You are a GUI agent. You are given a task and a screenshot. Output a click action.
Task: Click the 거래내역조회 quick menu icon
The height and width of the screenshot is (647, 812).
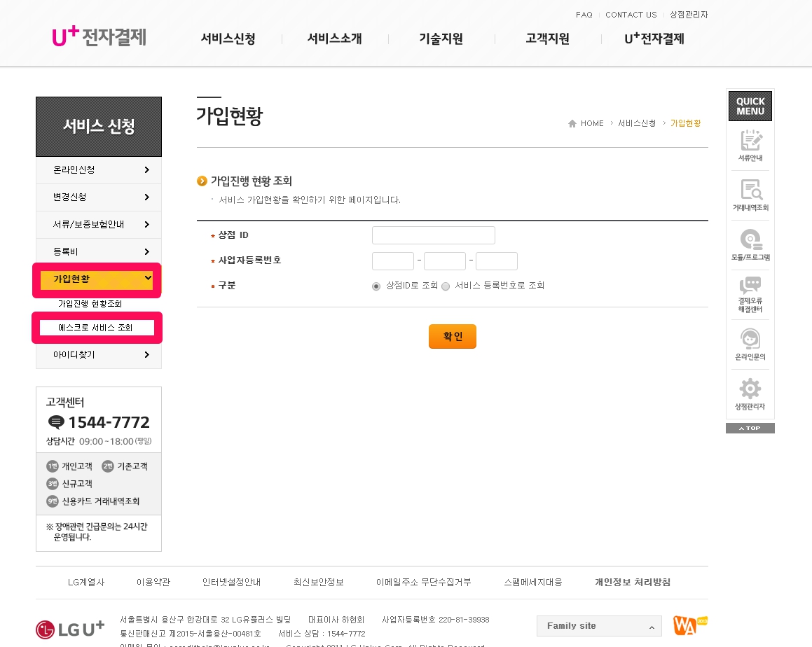coord(750,190)
